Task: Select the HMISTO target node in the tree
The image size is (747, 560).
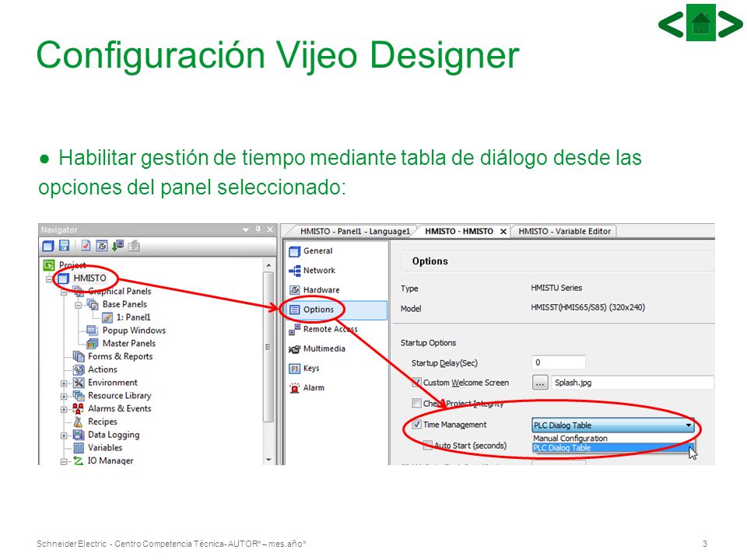Action: tap(89, 278)
